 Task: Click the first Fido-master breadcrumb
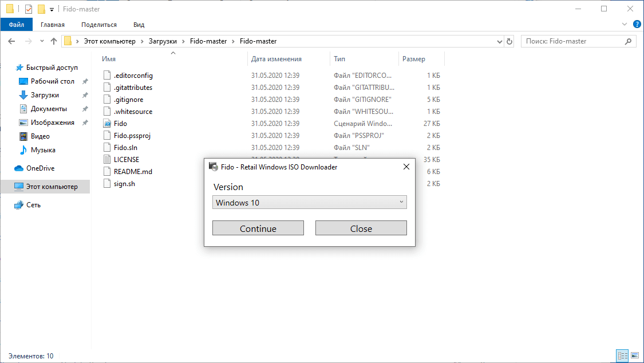pyautogui.click(x=208, y=41)
